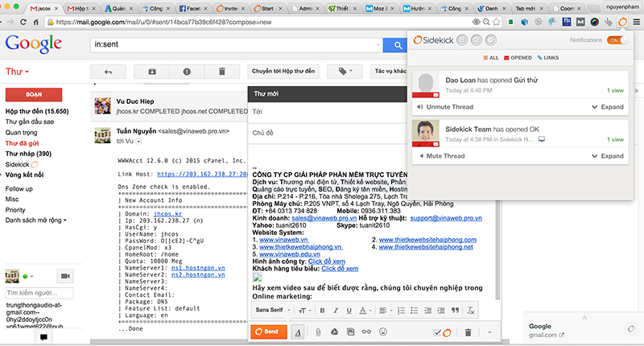This screenshot has width=644, height=346.
Task: Report spam exclamation icon
Action: click(187, 72)
